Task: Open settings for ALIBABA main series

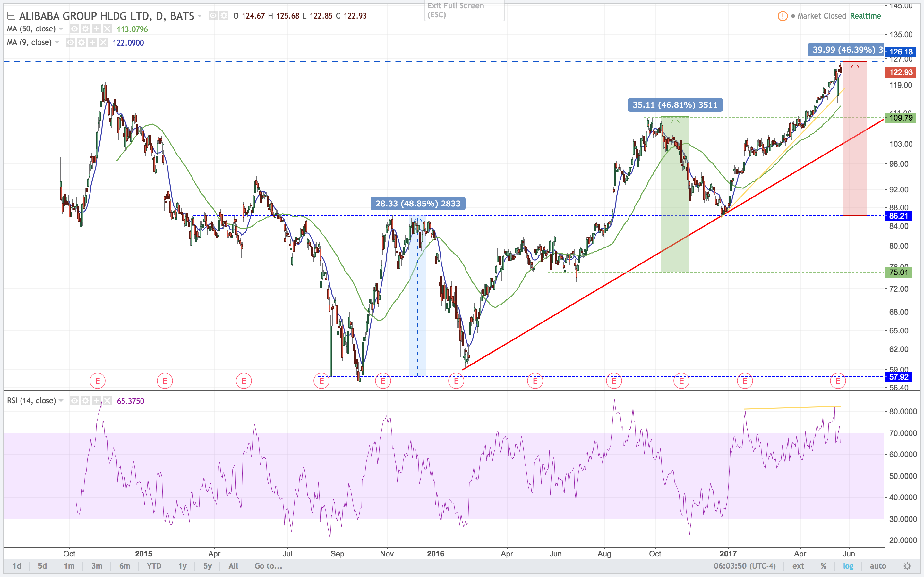Action: pyautogui.click(x=224, y=16)
